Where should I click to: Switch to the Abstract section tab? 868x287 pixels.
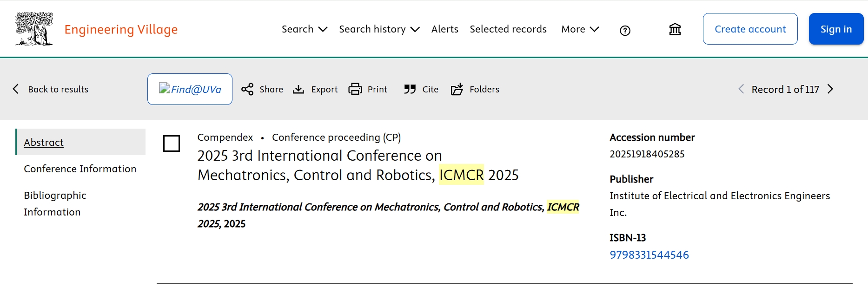point(80,142)
